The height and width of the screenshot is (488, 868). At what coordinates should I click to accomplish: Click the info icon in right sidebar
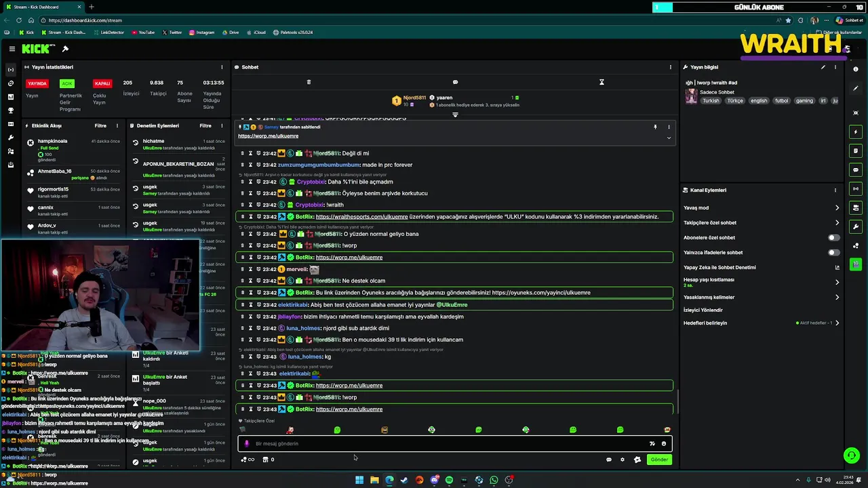click(x=856, y=69)
